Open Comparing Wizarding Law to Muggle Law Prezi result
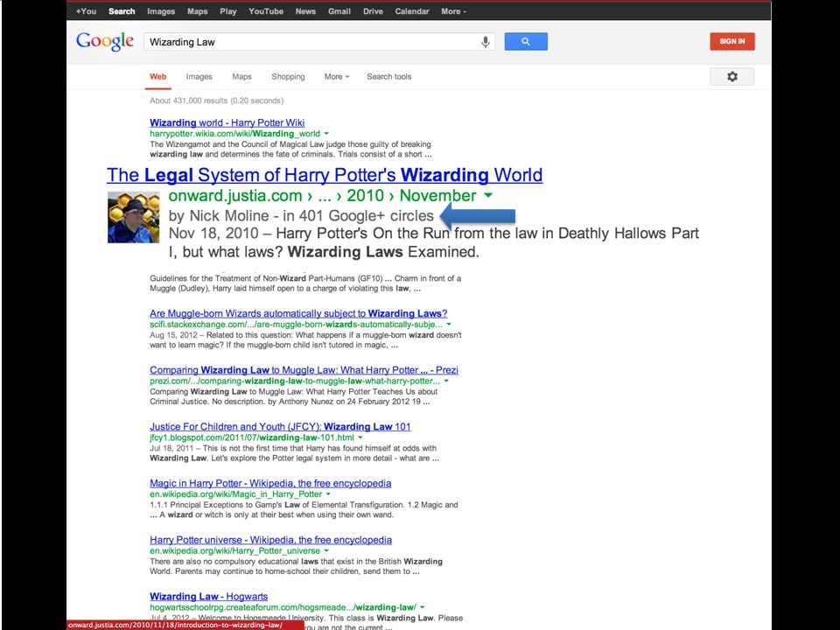The height and width of the screenshot is (630, 840). [304, 370]
